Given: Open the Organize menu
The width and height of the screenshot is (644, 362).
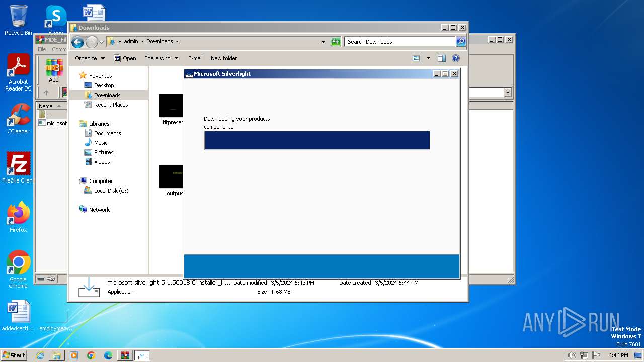Looking at the screenshot, I should click(90, 58).
